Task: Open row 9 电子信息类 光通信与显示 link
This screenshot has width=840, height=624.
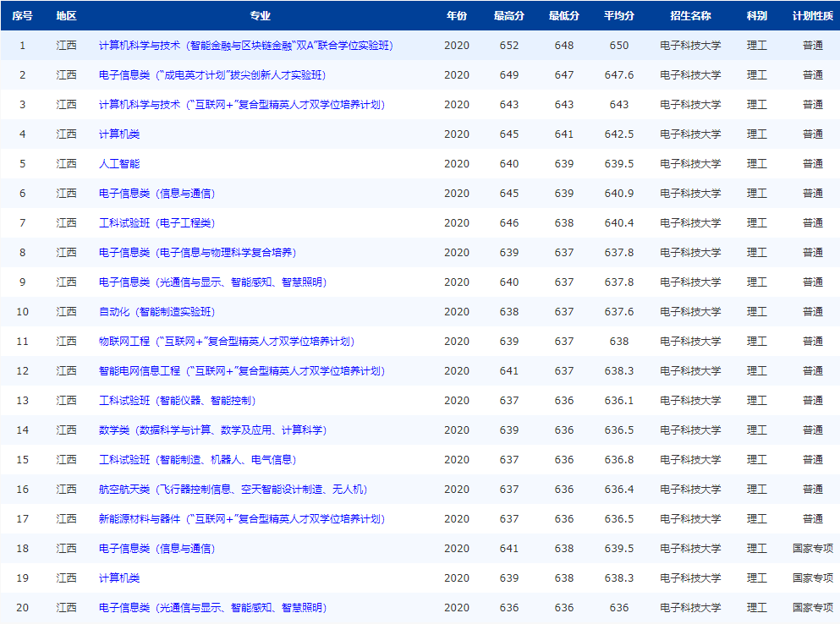Action: pos(212,282)
